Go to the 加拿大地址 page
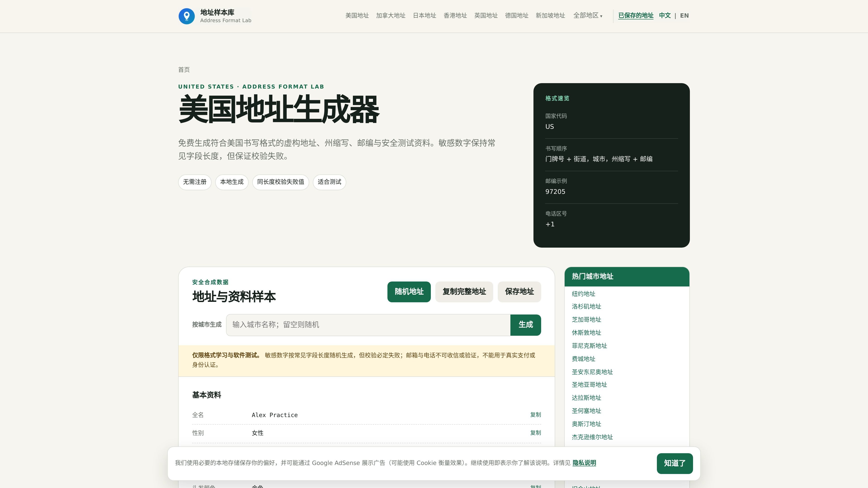Viewport: 868px width, 488px height. [391, 16]
